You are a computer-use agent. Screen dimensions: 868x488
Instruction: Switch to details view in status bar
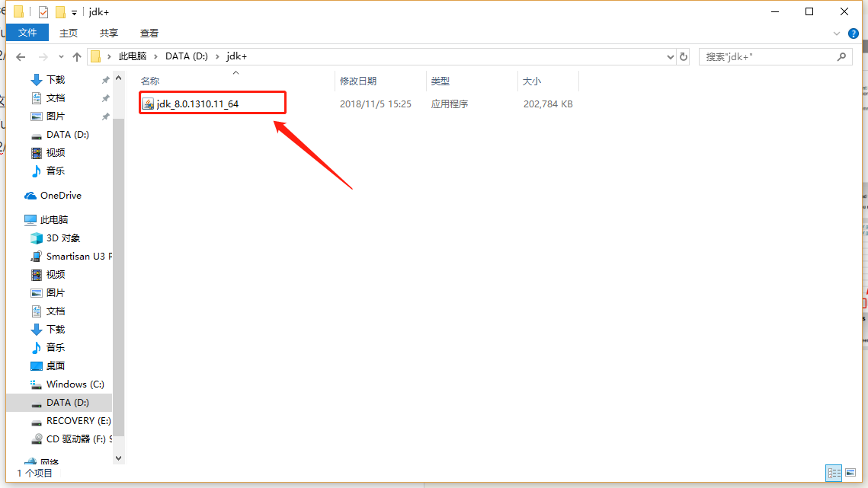pyautogui.click(x=834, y=473)
